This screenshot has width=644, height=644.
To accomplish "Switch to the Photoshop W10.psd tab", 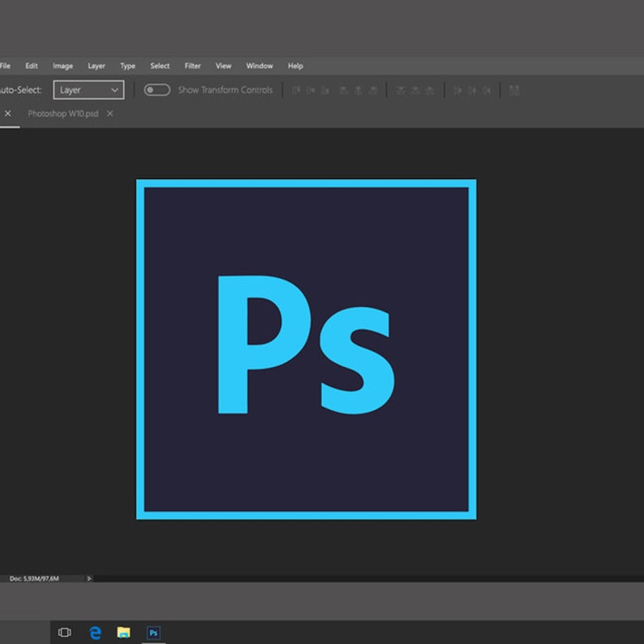I will pyautogui.click(x=63, y=114).
